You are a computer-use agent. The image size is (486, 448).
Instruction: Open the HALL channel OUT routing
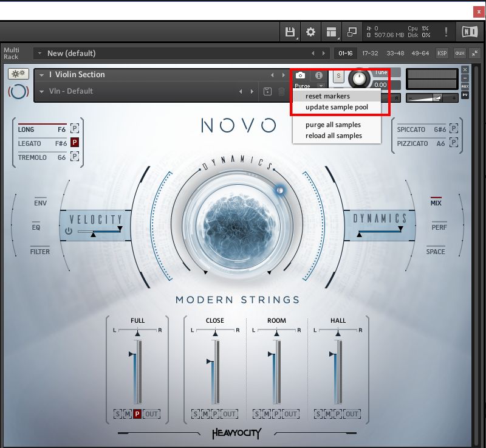tap(352, 414)
